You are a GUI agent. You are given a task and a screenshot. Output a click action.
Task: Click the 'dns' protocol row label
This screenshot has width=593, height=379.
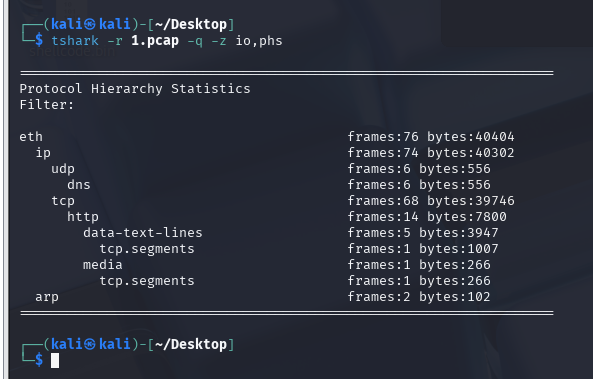tap(79, 185)
